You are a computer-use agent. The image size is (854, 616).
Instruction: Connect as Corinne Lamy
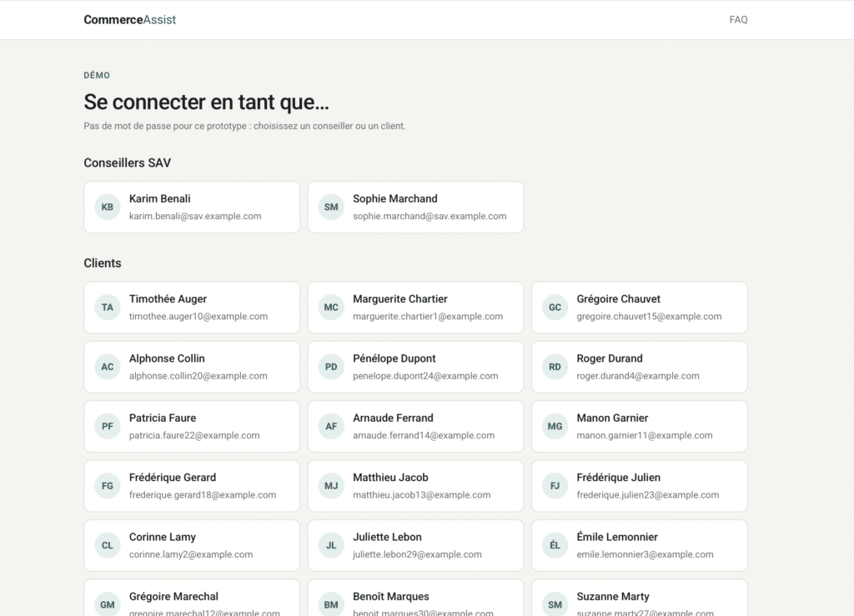[192, 545]
